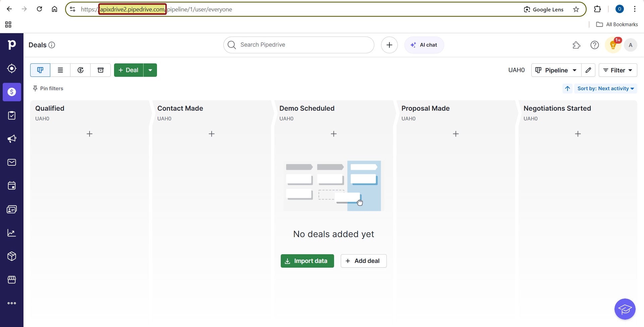Open Sales Assistant lightbulb notifications
This screenshot has height=327, width=644.
point(613,45)
